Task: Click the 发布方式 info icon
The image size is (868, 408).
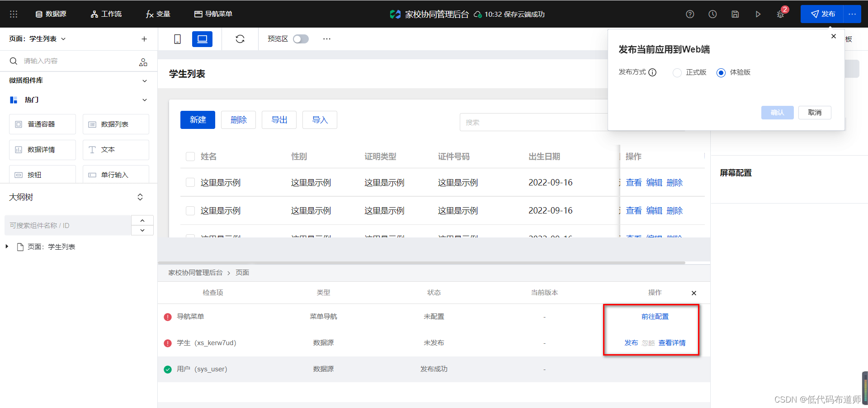Action: click(652, 72)
